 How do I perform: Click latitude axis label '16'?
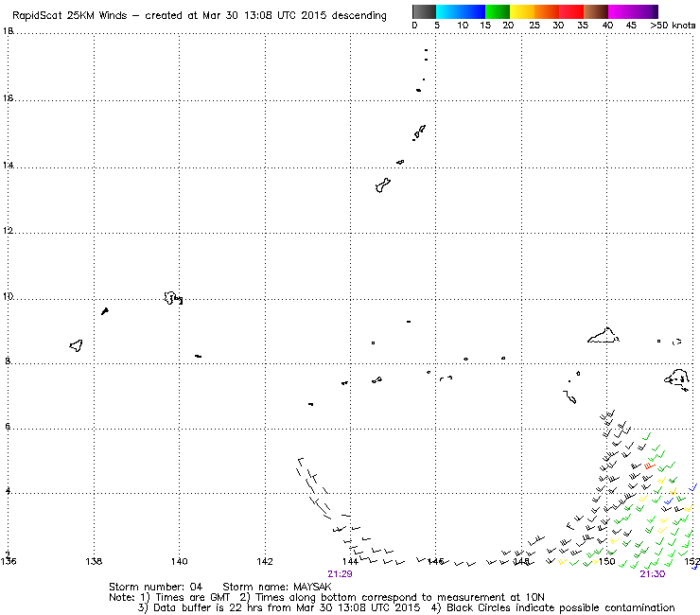coord(8,97)
